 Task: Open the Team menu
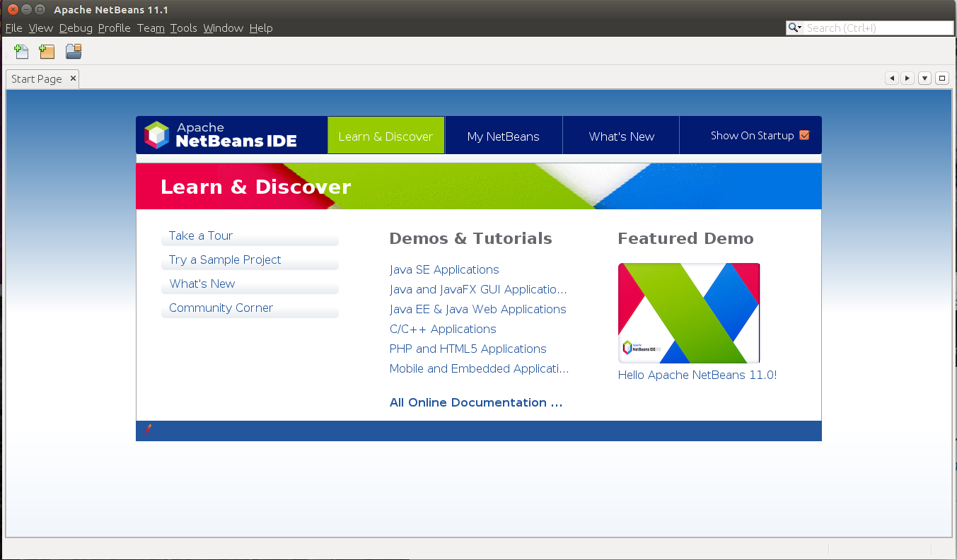click(x=151, y=28)
